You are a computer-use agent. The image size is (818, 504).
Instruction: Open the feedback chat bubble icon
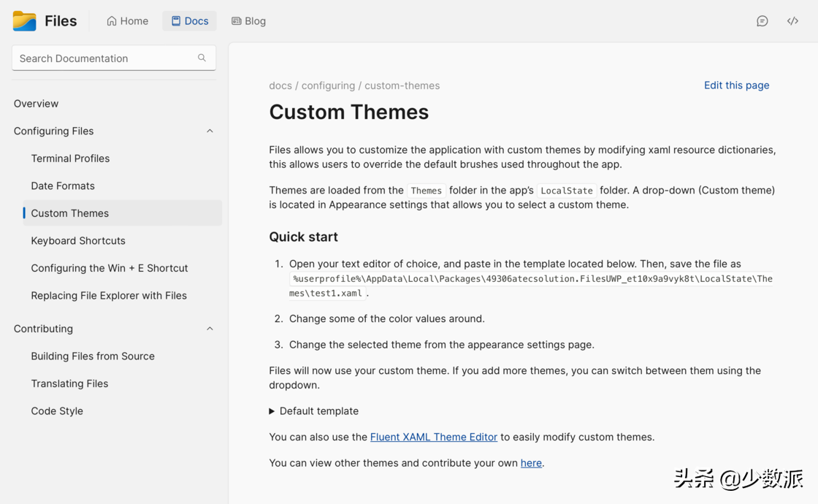(x=762, y=21)
